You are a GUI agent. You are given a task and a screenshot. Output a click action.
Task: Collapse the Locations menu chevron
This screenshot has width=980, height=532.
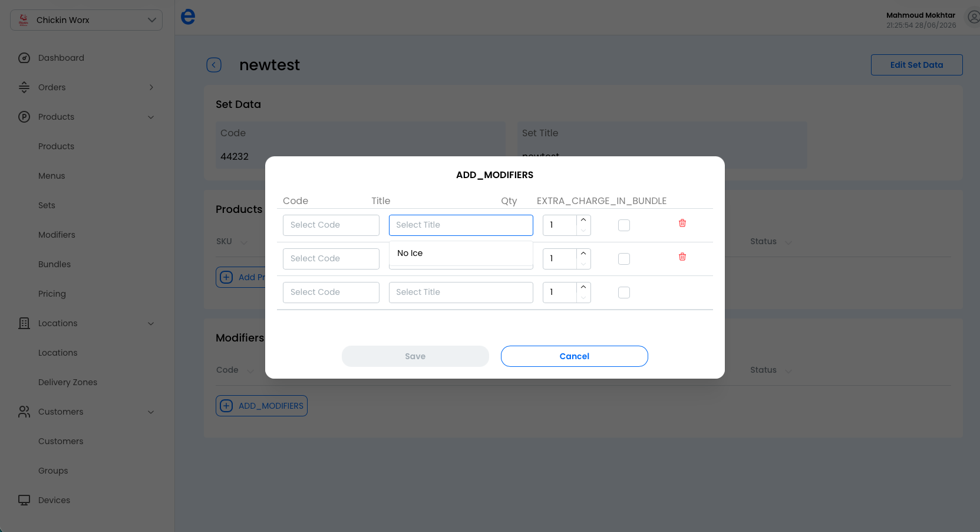[151, 323]
